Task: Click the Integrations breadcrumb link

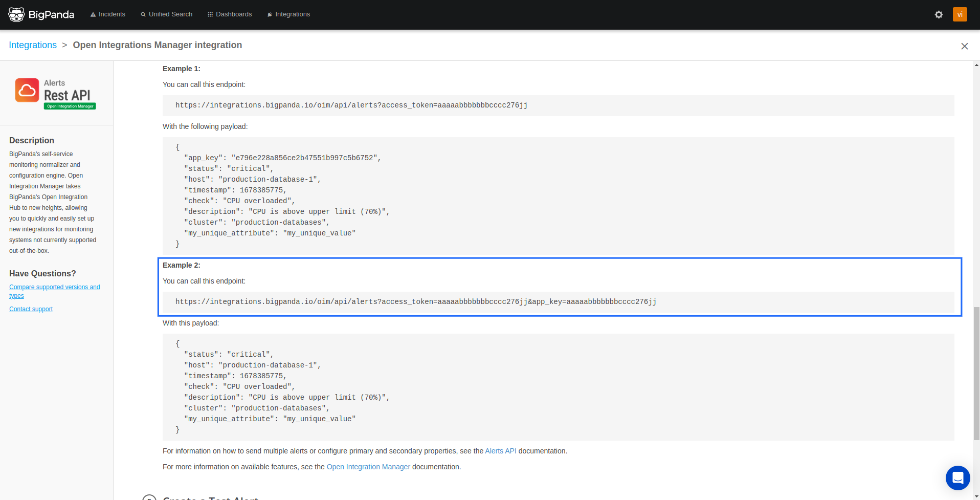Action: [33, 45]
